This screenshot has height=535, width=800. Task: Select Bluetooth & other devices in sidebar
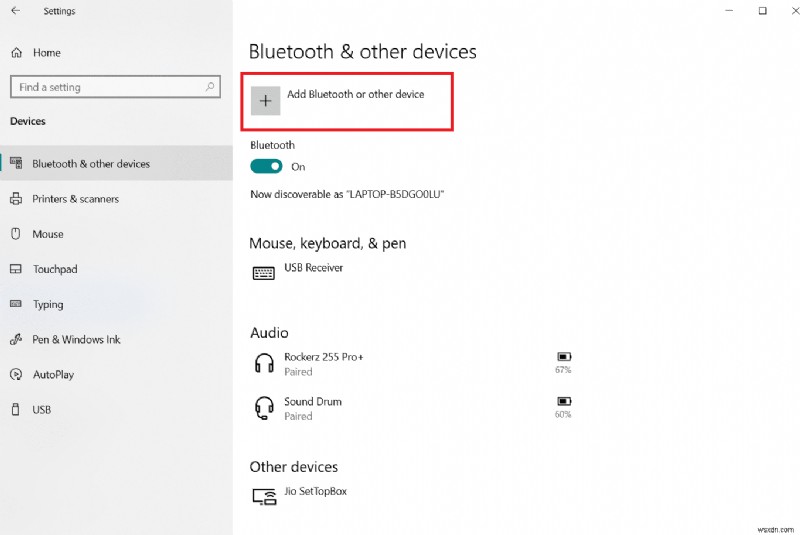coord(116,163)
